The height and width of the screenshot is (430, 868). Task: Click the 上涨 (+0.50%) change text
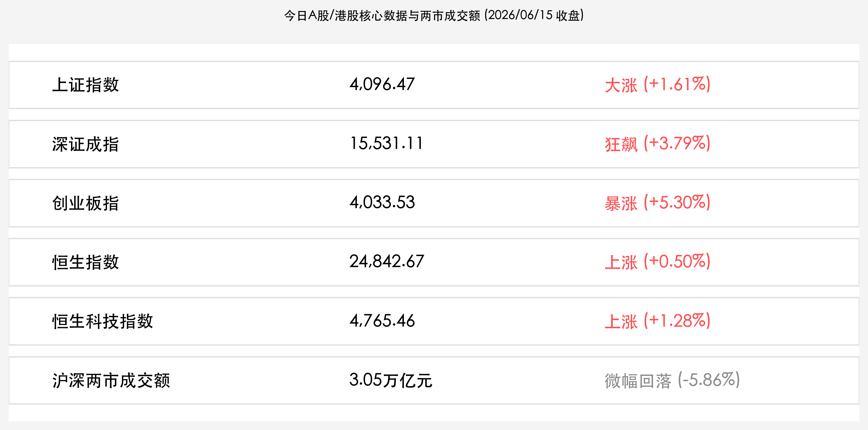[x=657, y=262]
